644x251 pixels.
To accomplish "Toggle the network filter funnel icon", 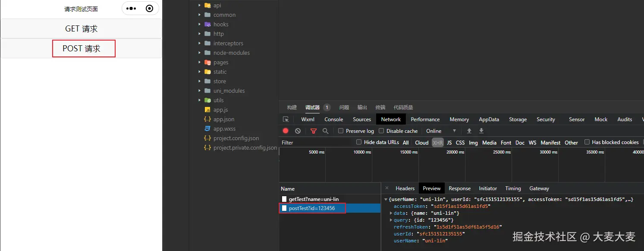I will [314, 131].
